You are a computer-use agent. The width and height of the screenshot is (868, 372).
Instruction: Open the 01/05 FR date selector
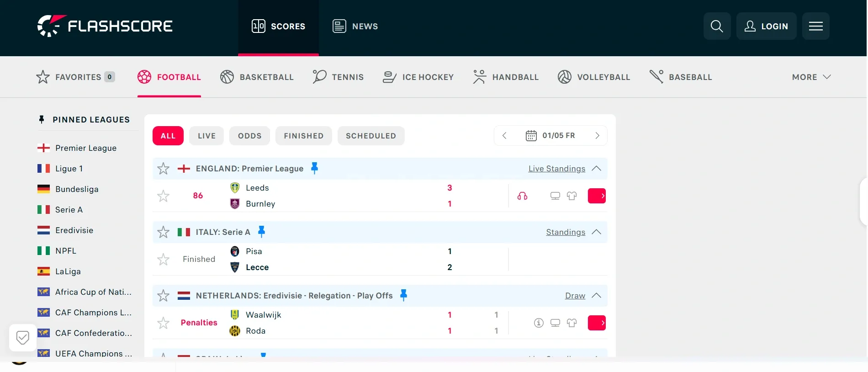(550, 136)
